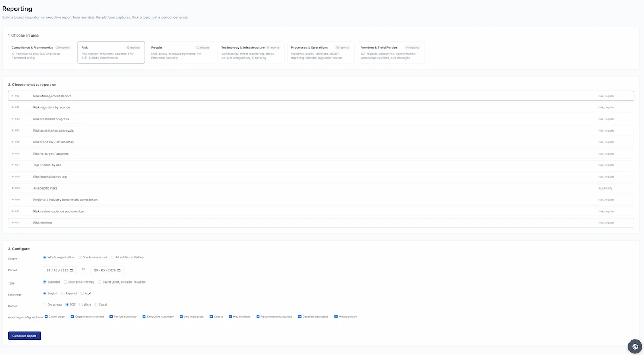Uncheck the Key indicators section
Screen dimensions: 644x355
pyautogui.click(x=181, y=317)
